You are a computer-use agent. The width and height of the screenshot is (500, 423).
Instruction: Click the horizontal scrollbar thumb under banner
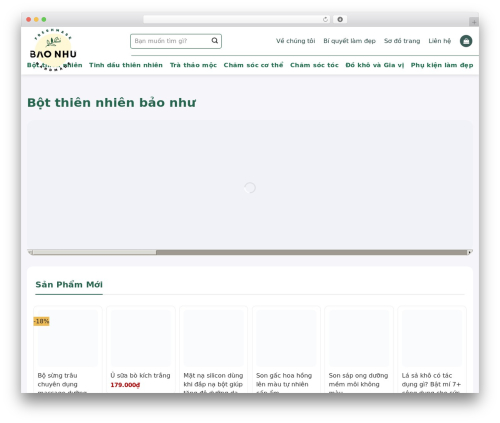[x=94, y=252]
